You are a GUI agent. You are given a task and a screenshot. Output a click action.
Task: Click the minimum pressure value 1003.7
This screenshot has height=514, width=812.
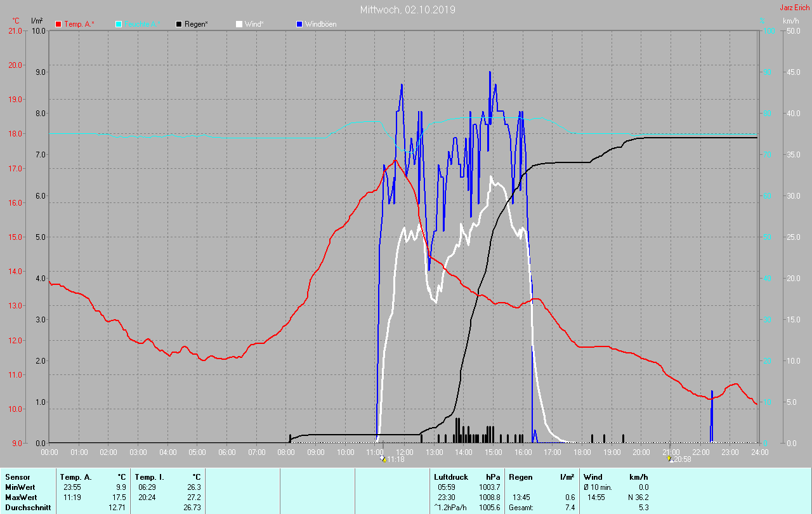pos(489,487)
